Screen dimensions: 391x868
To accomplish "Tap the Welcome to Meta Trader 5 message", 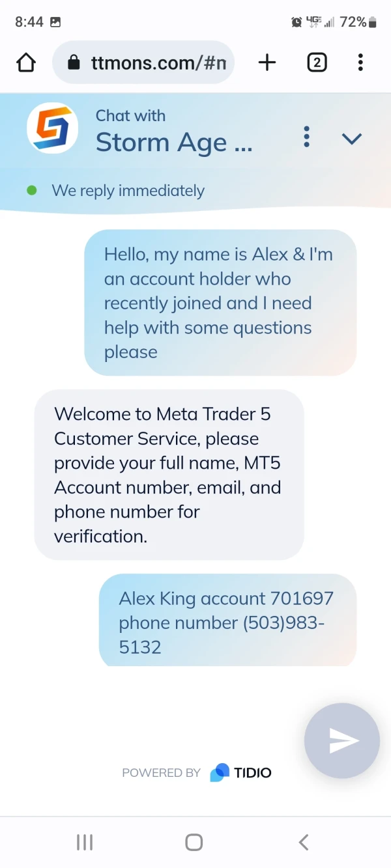I will [169, 475].
